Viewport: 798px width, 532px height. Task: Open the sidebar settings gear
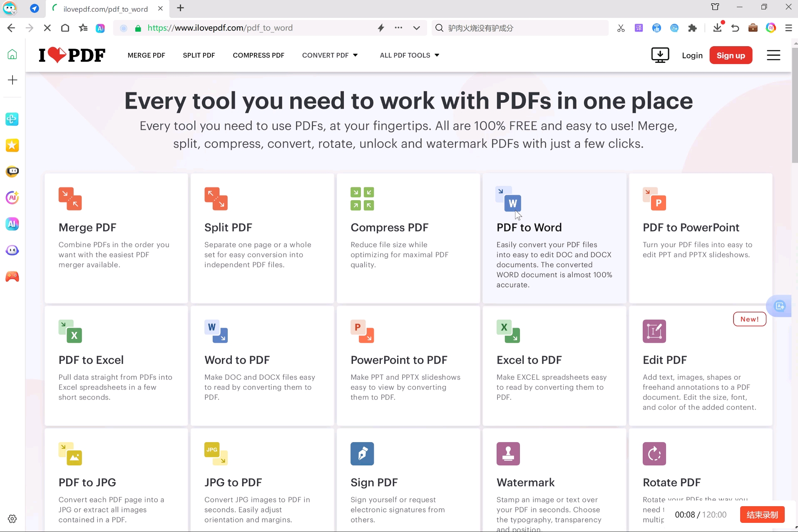click(x=12, y=519)
